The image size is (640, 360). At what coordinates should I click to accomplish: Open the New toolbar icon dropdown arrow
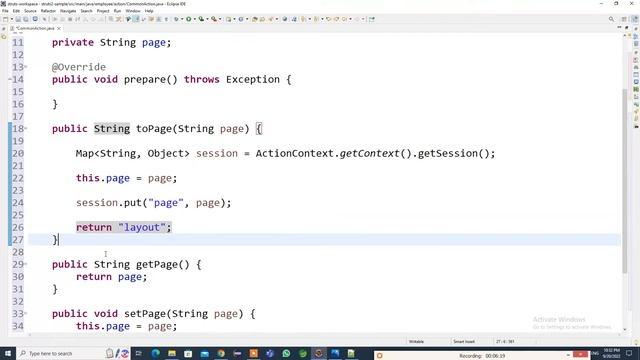pyautogui.click(x=11, y=19)
